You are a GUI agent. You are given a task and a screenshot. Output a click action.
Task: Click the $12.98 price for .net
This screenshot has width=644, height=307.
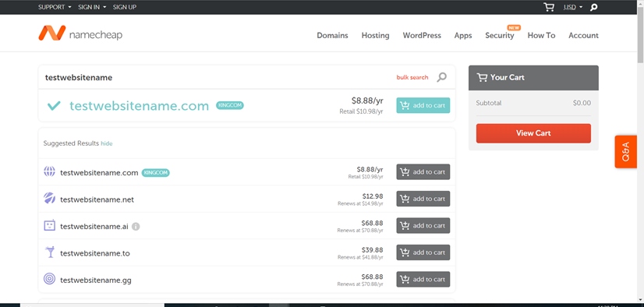(373, 196)
